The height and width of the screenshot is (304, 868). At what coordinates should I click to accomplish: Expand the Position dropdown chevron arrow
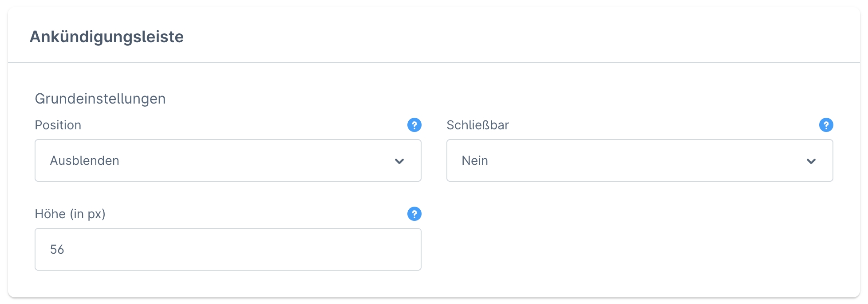coord(399,161)
